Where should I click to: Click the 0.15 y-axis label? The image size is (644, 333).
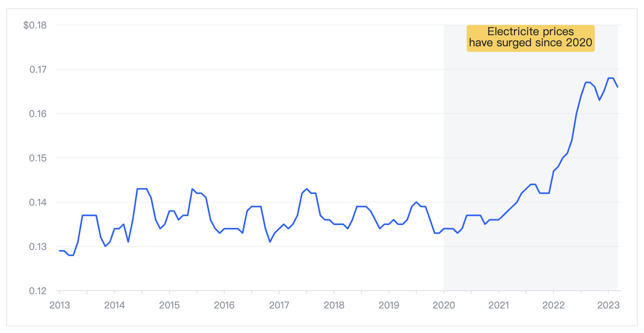pos(38,158)
